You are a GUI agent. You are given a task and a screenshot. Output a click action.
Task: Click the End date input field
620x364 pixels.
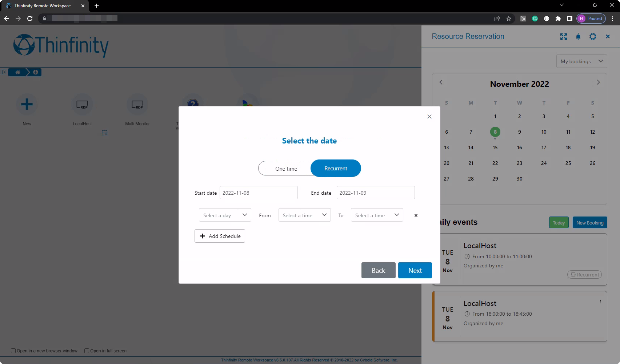375,193
